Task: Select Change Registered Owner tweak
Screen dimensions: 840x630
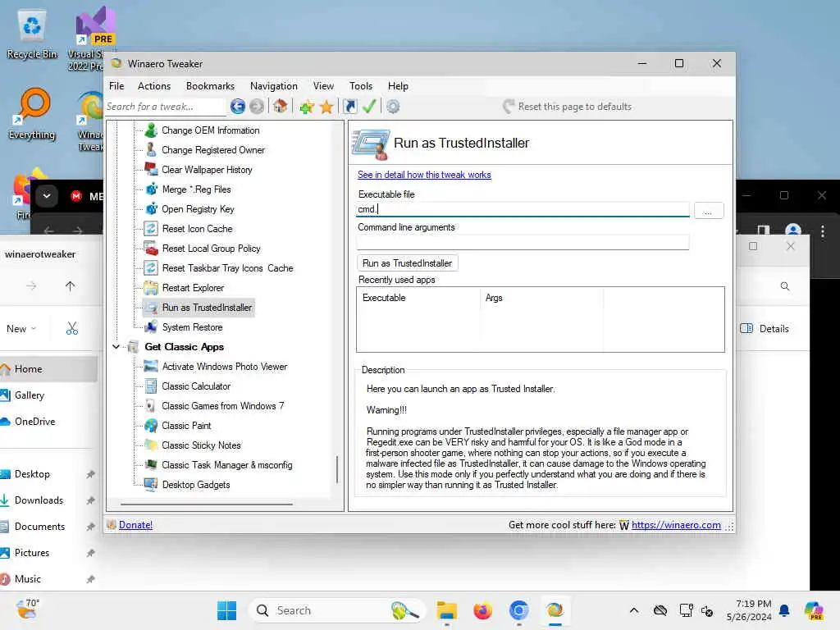Action: point(212,150)
